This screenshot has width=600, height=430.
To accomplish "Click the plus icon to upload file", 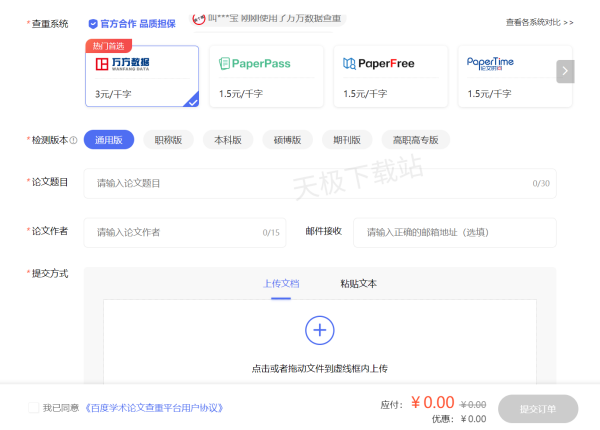I will 319,329.
